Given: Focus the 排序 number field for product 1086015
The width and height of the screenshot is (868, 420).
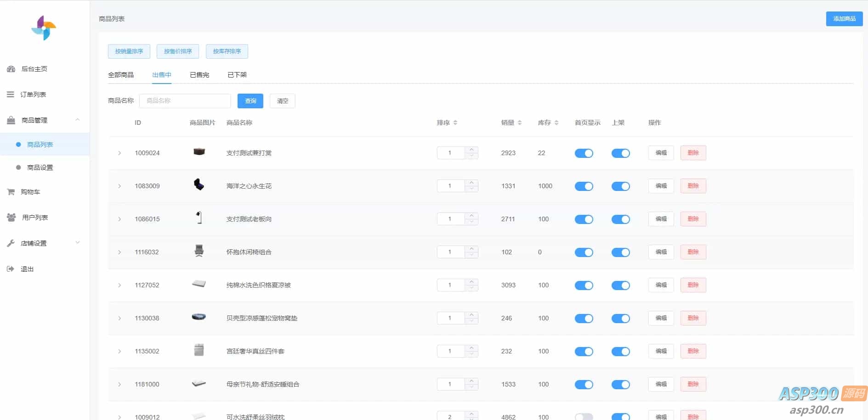Looking at the screenshot, I should 451,219.
